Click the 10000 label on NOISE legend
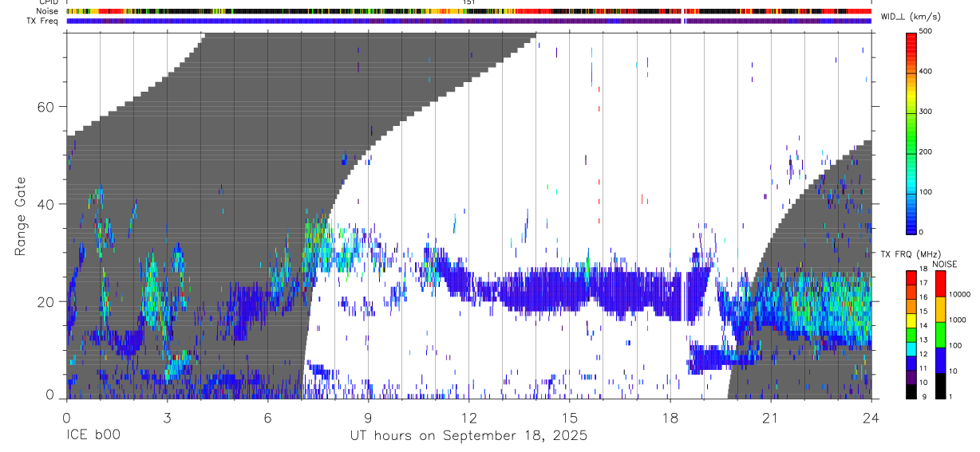Viewport: 980px width, 452px height. [960, 294]
